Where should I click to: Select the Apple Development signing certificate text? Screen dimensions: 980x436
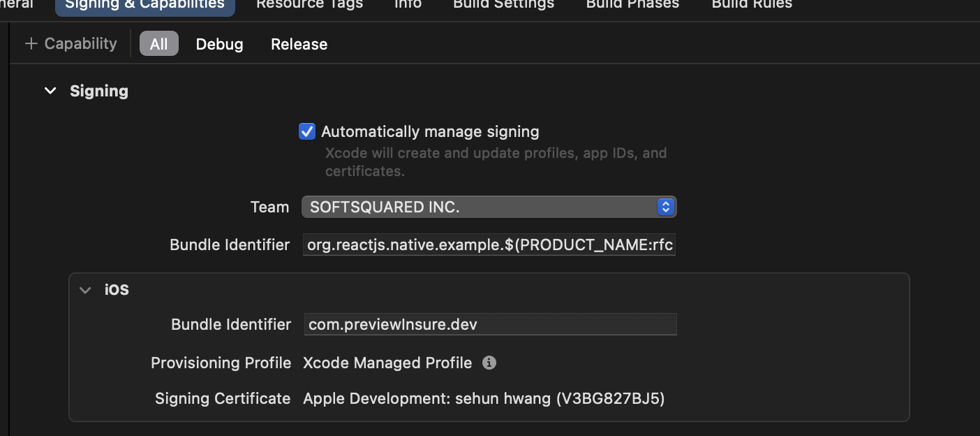click(x=483, y=398)
